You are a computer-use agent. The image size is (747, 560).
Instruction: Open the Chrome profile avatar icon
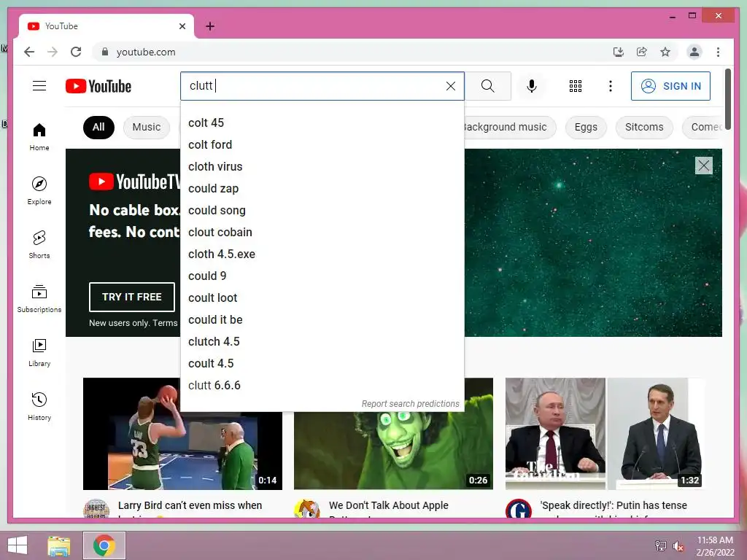pos(694,52)
